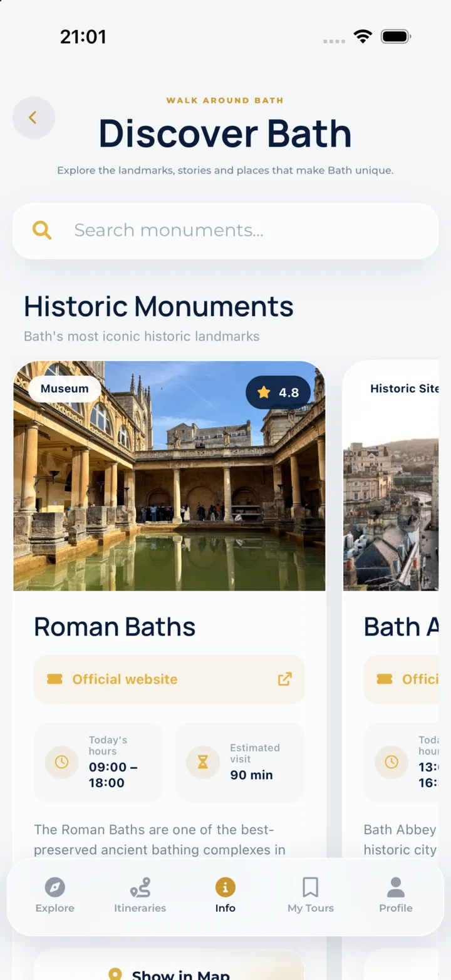Click the Historic Monuments heading
The width and height of the screenshot is (451, 980).
click(x=158, y=306)
